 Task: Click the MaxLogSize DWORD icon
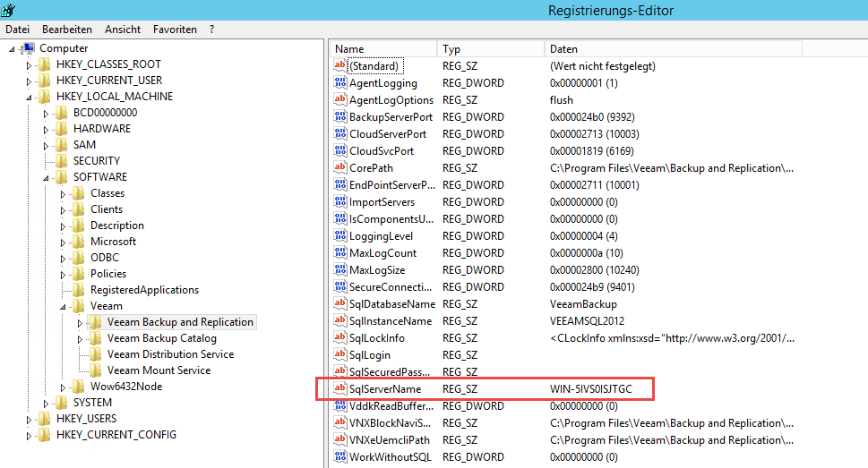(339, 270)
